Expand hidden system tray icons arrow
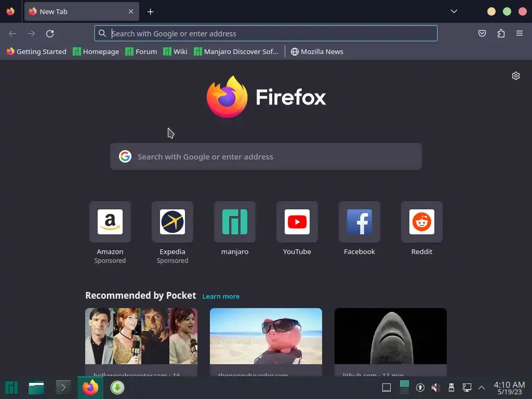Image resolution: width=532 pixels, height=399 pixels. (482, 388)
